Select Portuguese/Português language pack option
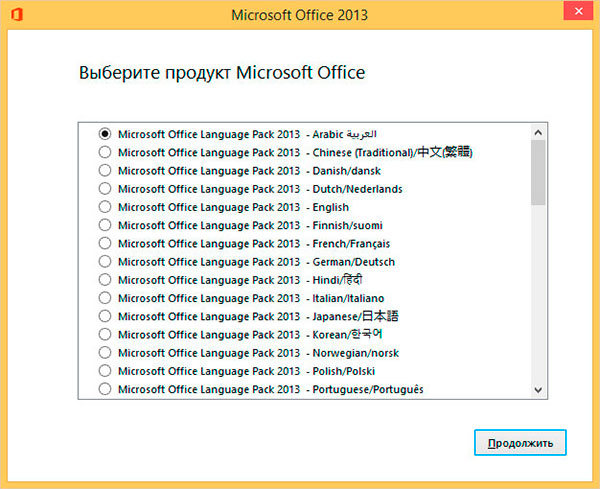This screenshot has height=489, width=600. pos(105,389)
